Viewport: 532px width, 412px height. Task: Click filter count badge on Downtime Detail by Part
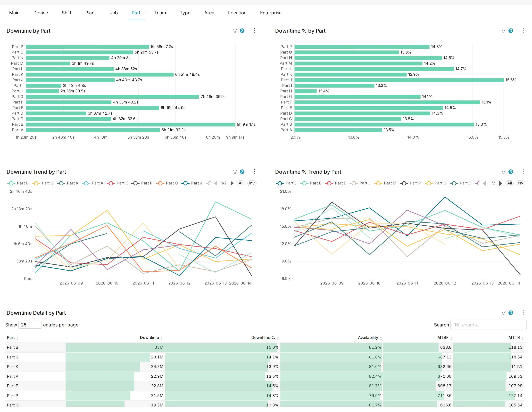click(x=511, y=313)
